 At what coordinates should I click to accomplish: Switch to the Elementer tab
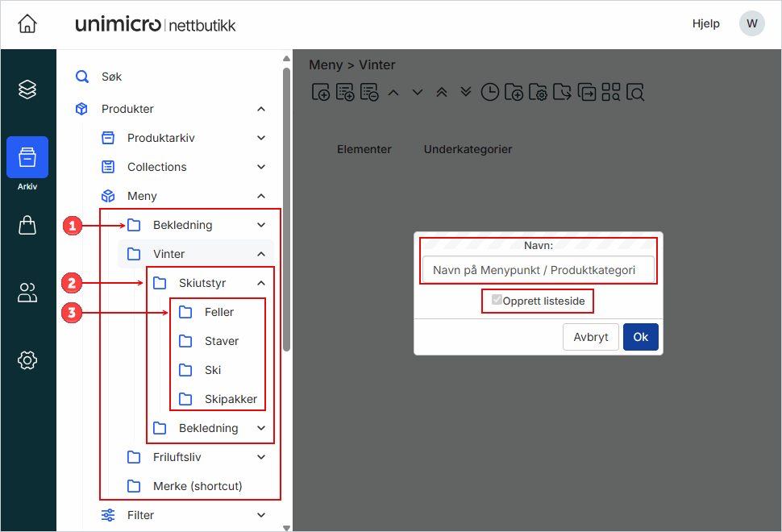pos(364,149)
